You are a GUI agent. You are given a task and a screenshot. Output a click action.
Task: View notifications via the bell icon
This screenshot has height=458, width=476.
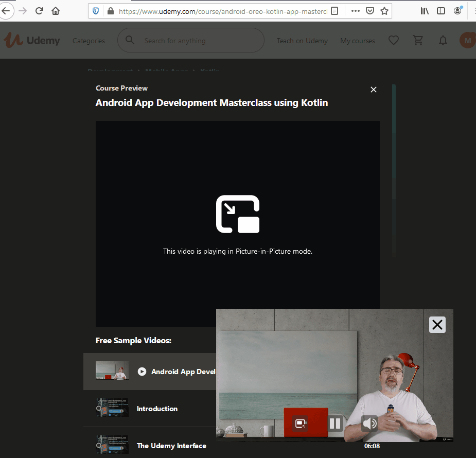coord(443,40)
